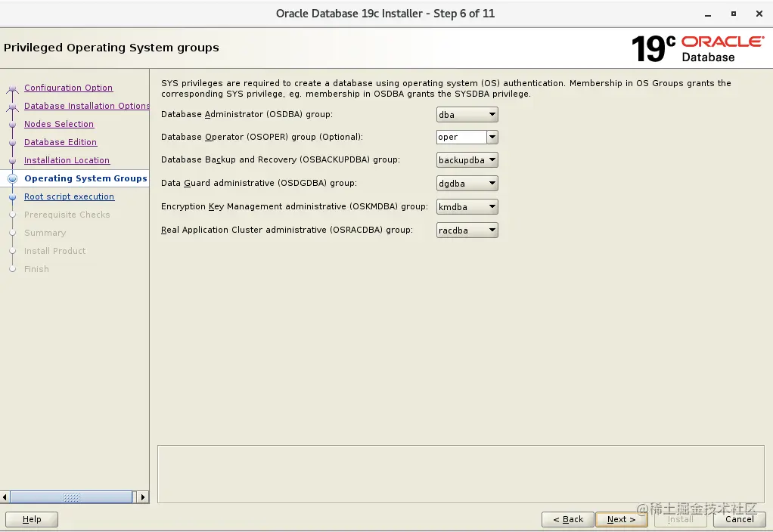Screen dimensions: 773x532
Task: Open the OSOPER group dropdown arrow
Action: pyautogui.click(x=492, y=137)
